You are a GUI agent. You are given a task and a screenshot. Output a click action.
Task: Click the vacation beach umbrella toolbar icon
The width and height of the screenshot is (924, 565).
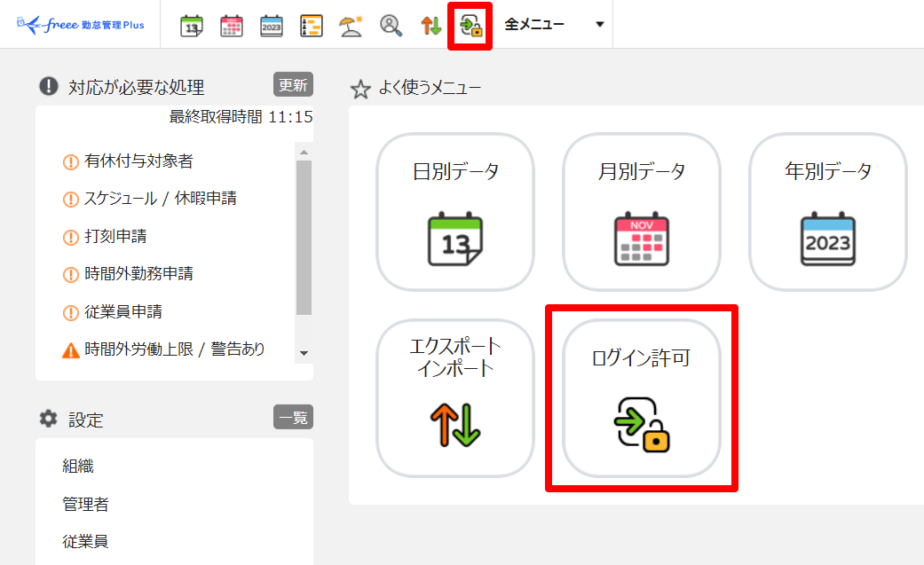pyautogui.click(x=351, y=26)
